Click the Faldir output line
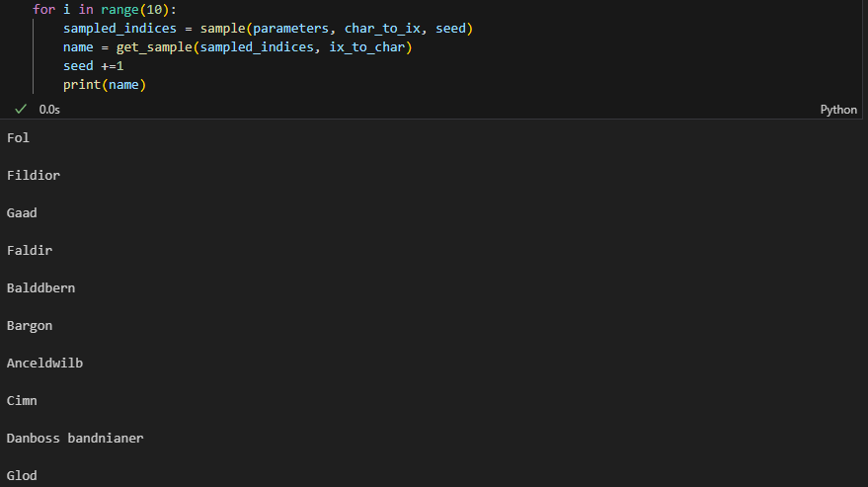This screenshot has height=487, width=868. (30, 251)
